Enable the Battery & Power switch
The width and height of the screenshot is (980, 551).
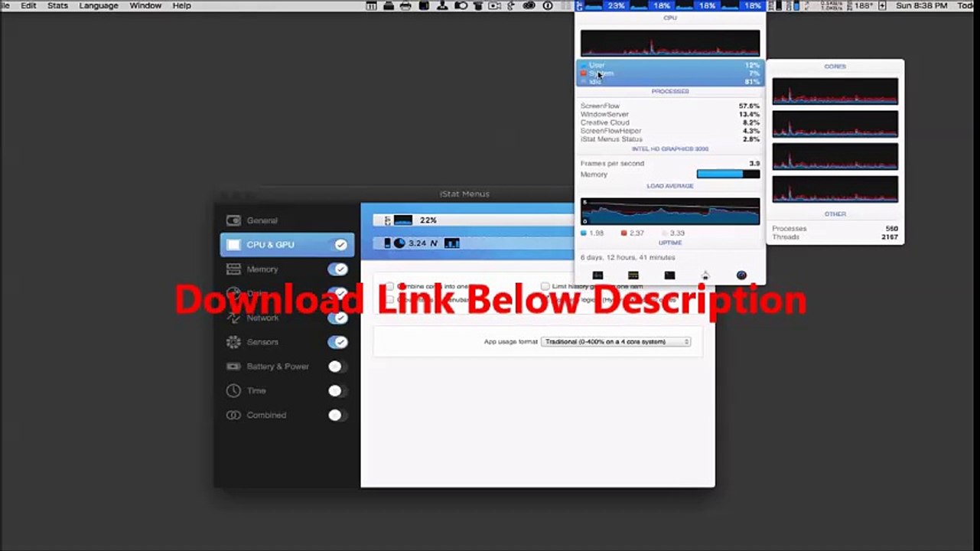tap(337, 367)
